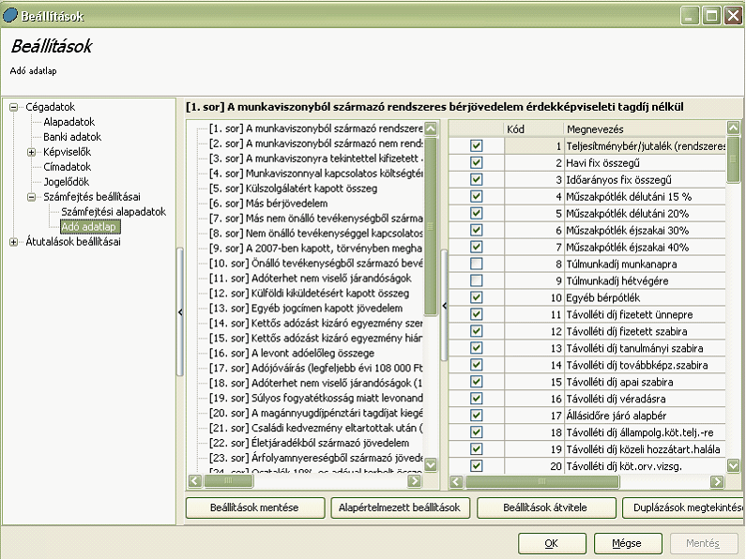Click Beállítások mentése button
Screen dimensions: 746x560
coord(255,507)
